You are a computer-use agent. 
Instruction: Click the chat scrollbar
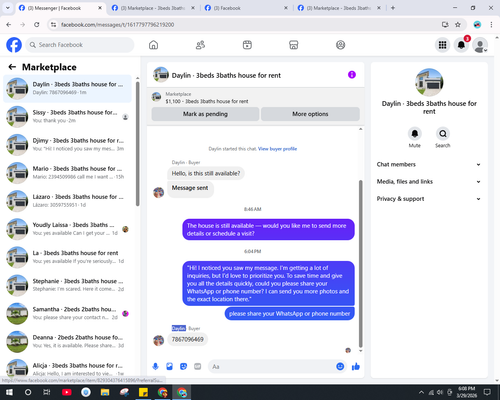[x=360, y=263]
